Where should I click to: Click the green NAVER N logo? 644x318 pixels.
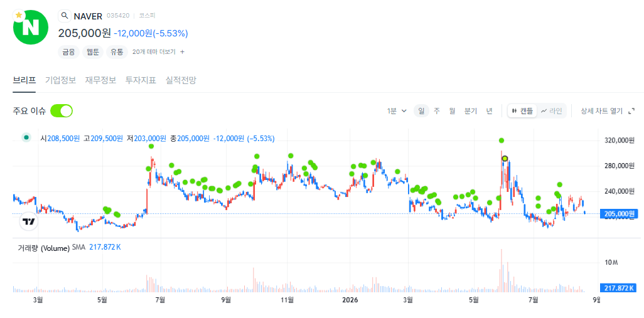[31, 27]
